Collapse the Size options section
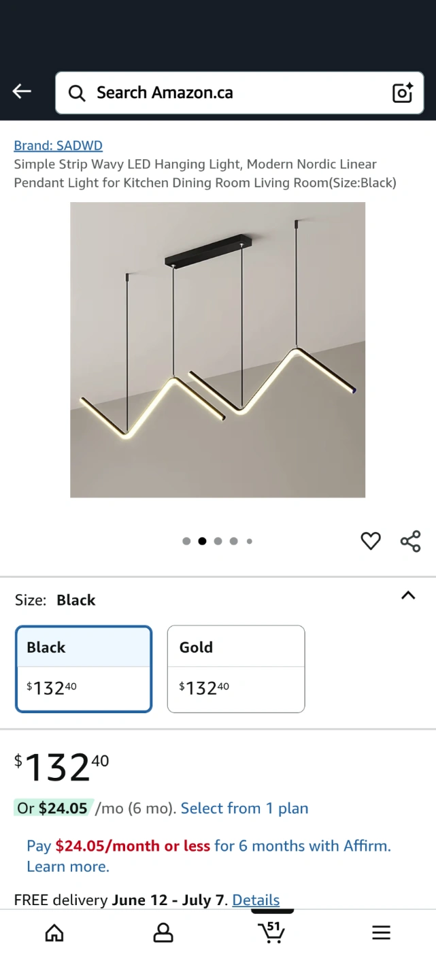The width and height of the screenshot is (436, 980). (408, 595)
